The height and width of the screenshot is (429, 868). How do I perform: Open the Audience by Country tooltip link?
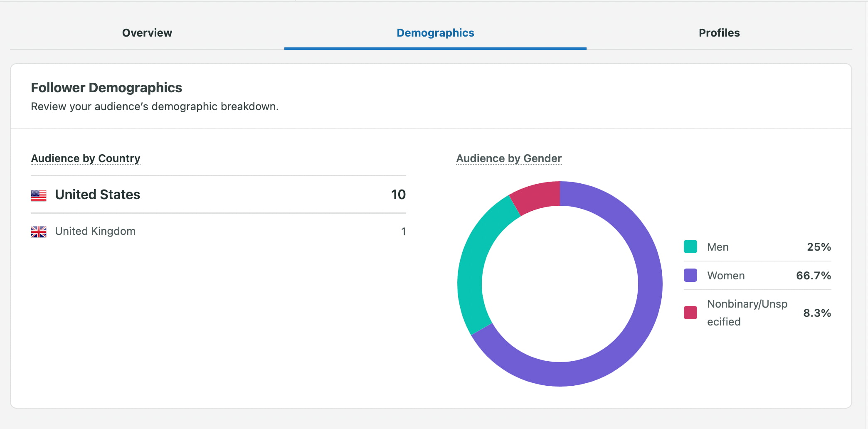point(85,158)
